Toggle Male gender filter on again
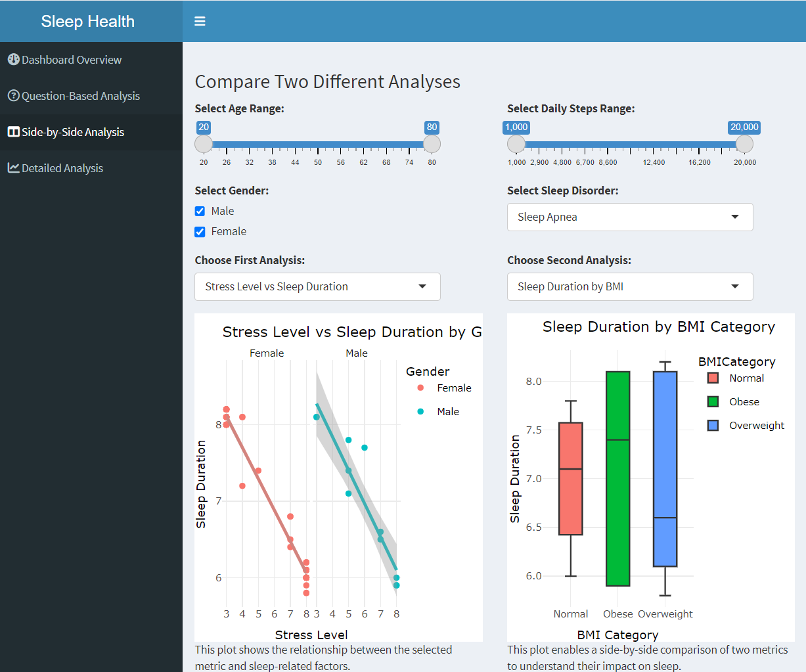806x672 pixels. (x=200, y=211)
